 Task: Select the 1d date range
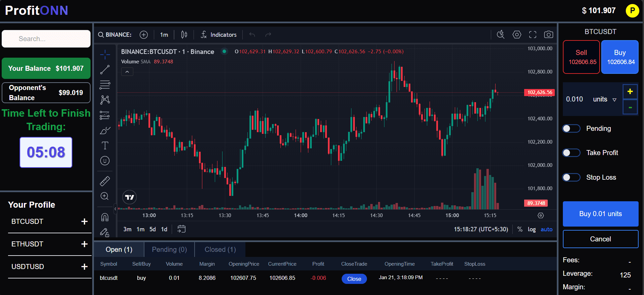[164, 229]
